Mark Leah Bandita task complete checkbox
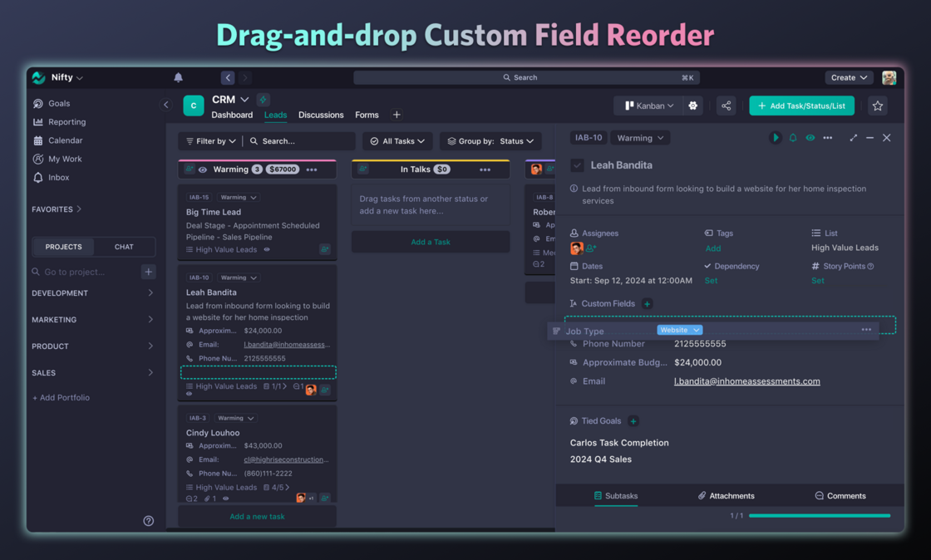The width and height of the screenshot is (931, 560). [577, 165]
